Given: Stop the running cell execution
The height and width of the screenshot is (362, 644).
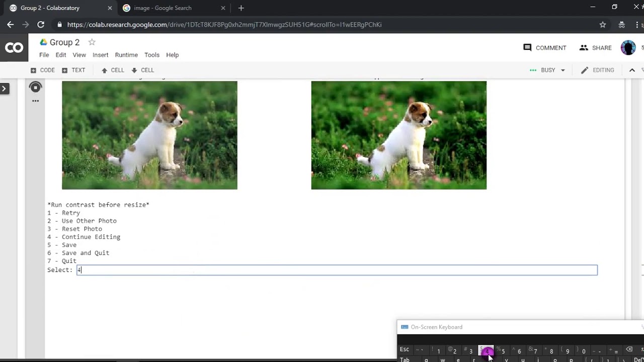Looking at the screenshot, I should point(35,87).
